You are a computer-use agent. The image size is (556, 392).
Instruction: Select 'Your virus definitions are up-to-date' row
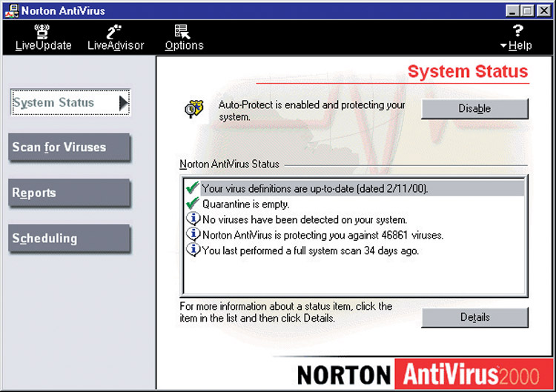click(354, 188)
